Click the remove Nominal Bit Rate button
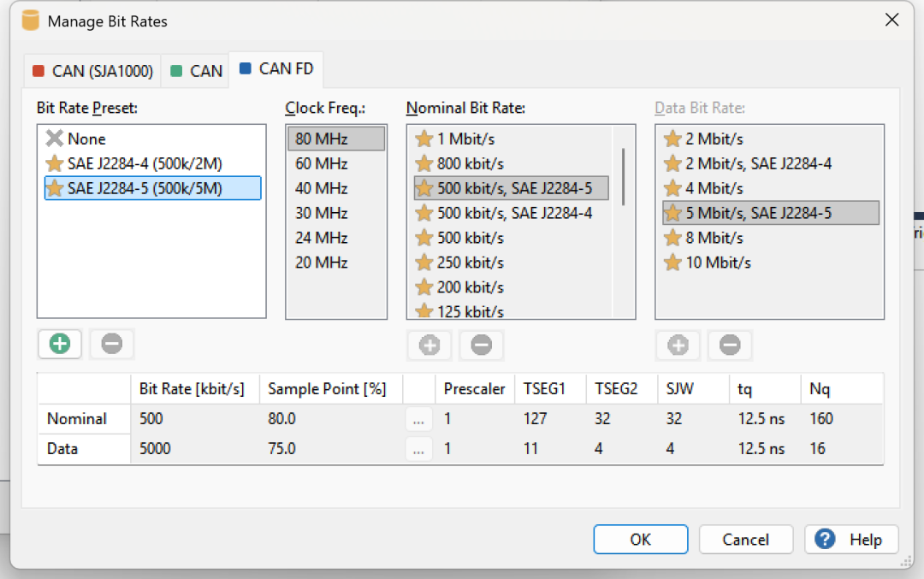The height and width of the screenshot is (579, 924). pyautogui.click(x=481, y=346)
